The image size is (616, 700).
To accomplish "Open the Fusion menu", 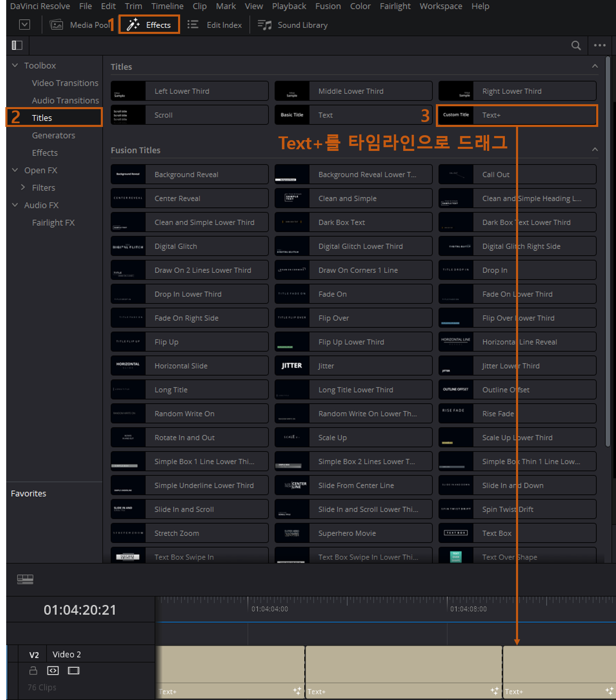I will click(x=328, y=6).
